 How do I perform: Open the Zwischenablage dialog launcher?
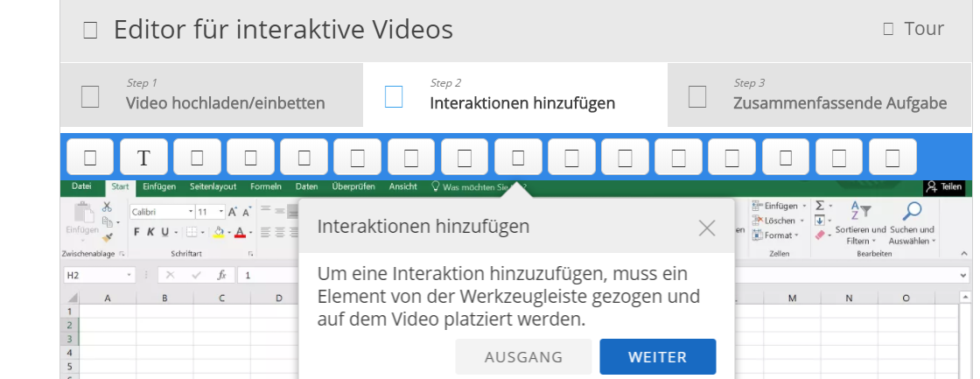coord(122,254)
